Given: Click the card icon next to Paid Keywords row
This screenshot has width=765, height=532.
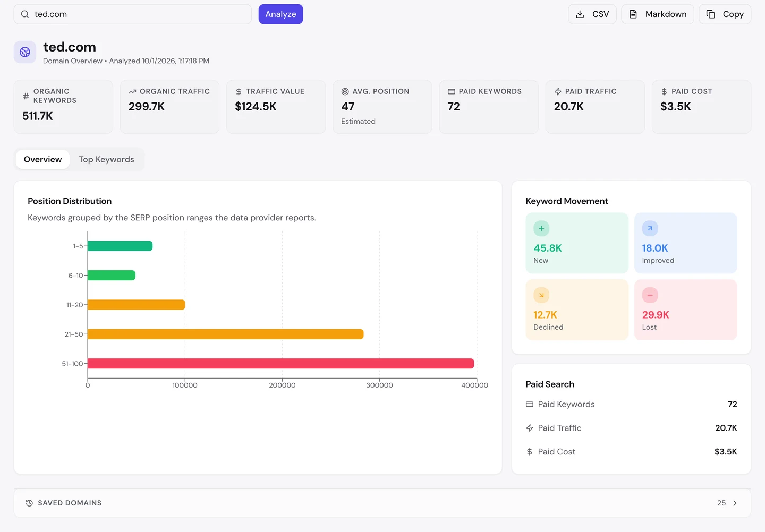Looking at the screenshot, I should pyautogui.click(x=530, y=404).
